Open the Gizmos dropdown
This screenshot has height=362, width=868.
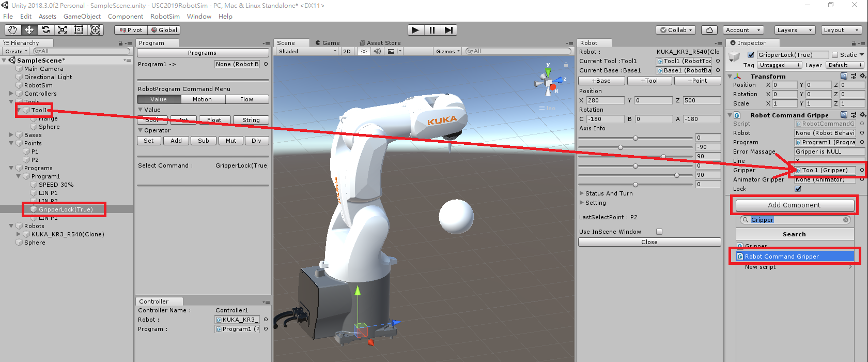point(448,51)
